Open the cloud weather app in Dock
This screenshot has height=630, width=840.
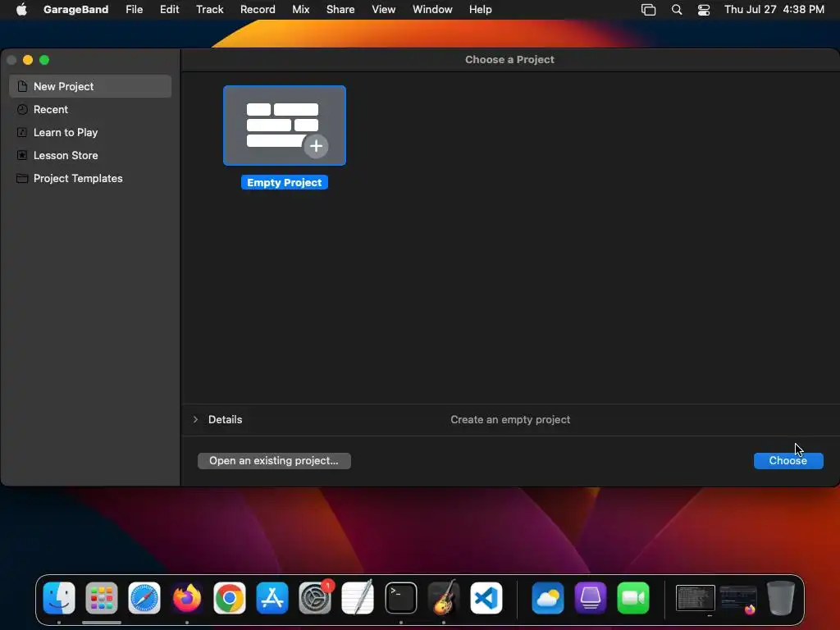pyautogui.click(x=547, y=598)
